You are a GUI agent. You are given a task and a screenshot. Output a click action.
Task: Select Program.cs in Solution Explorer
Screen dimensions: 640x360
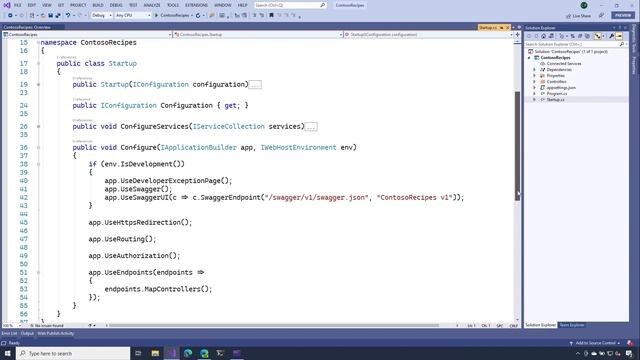(x=556, y=94)
